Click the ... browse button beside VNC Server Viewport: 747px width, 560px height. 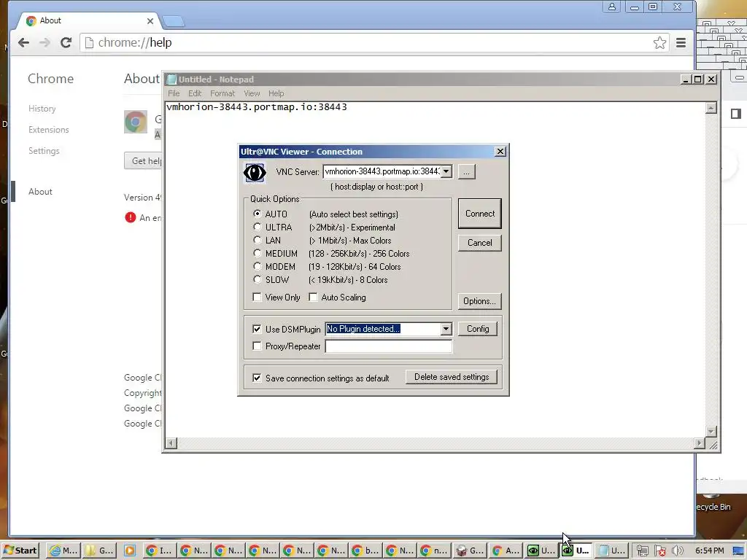[x=466, y=172]
